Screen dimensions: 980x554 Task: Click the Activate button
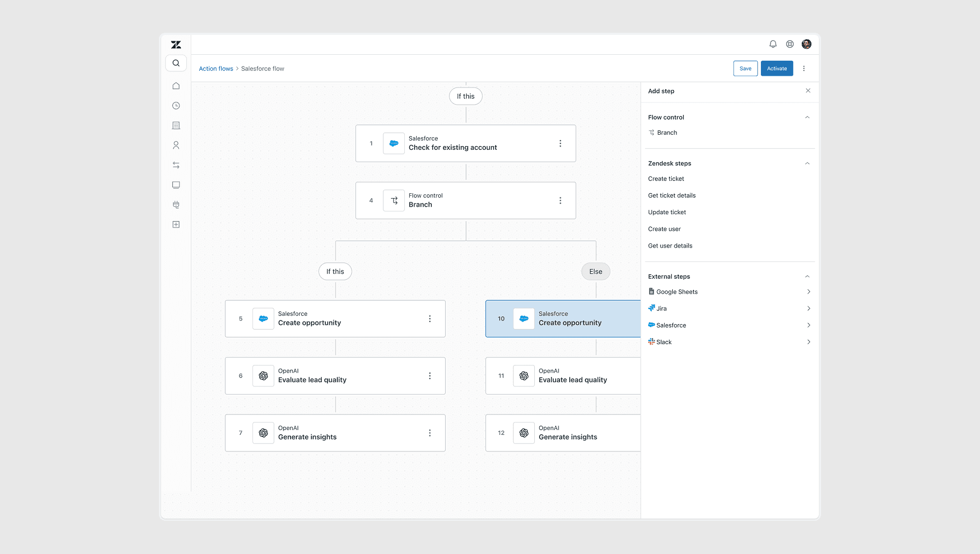coord(777,69)
